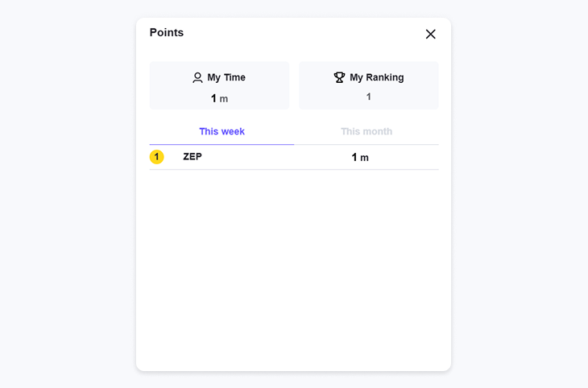Image resolution: width=588 pixels, height=388 pixels.
Task: Click ZEP's 1 m time in leaderboard row
Action: click(360, 158)
